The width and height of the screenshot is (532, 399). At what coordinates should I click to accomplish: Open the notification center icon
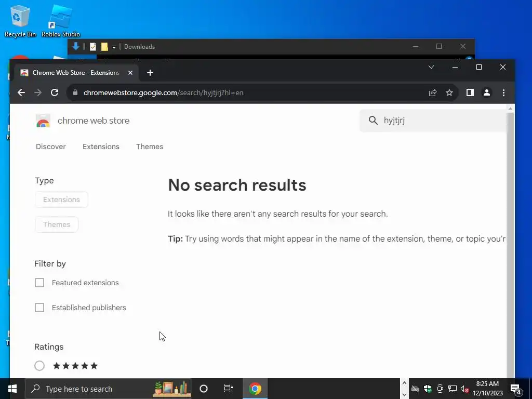coord(515,389)
